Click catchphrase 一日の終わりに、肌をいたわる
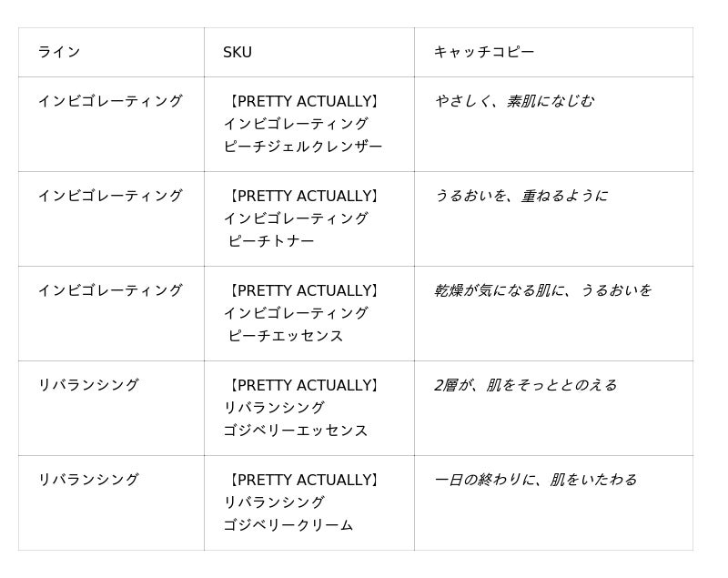 [x=536, y=480]
